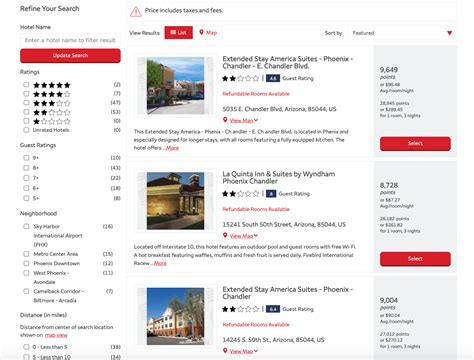Click the map pin beside 14245 S. 50th St. View Map
The width and height of the screenshot is (474, 360).
[x=225, y=351]
